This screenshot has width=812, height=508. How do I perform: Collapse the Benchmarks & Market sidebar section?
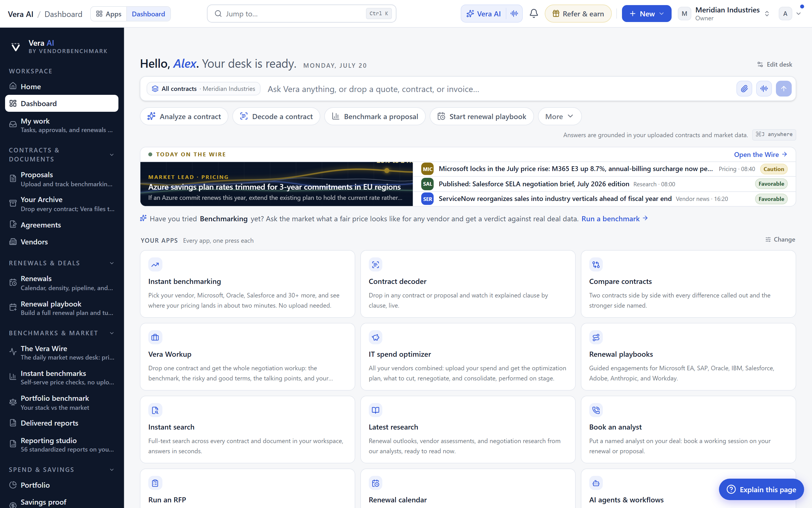112,333
